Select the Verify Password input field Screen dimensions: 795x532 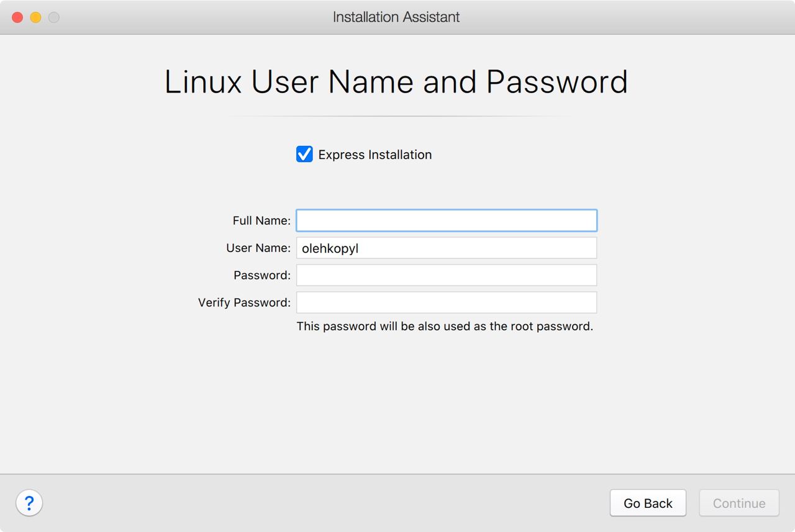(x=447, y=302)
